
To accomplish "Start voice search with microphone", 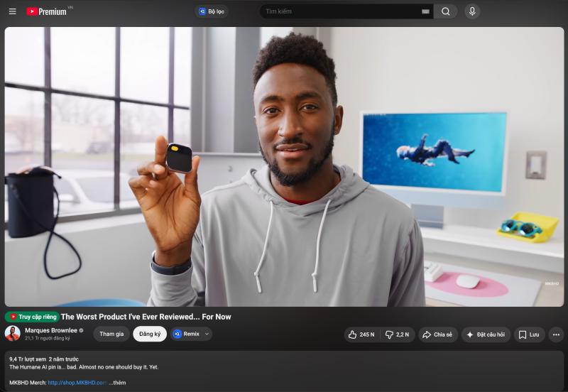I will pos(472,11).
